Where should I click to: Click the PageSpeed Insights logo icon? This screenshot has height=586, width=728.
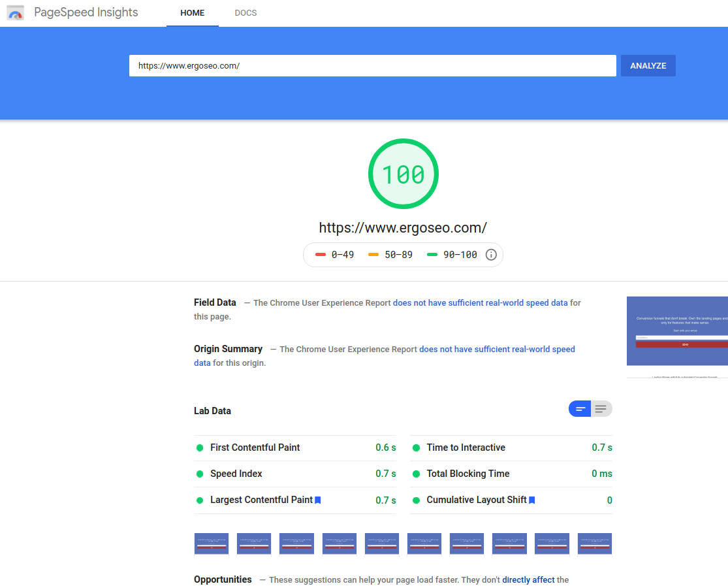click(x=16, y=13)
